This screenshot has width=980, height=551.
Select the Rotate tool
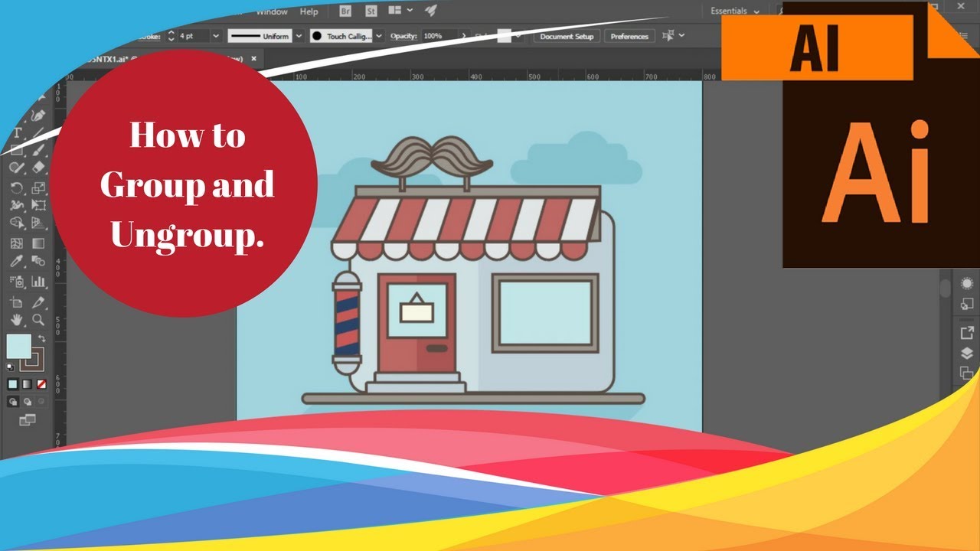click(17, 188)
